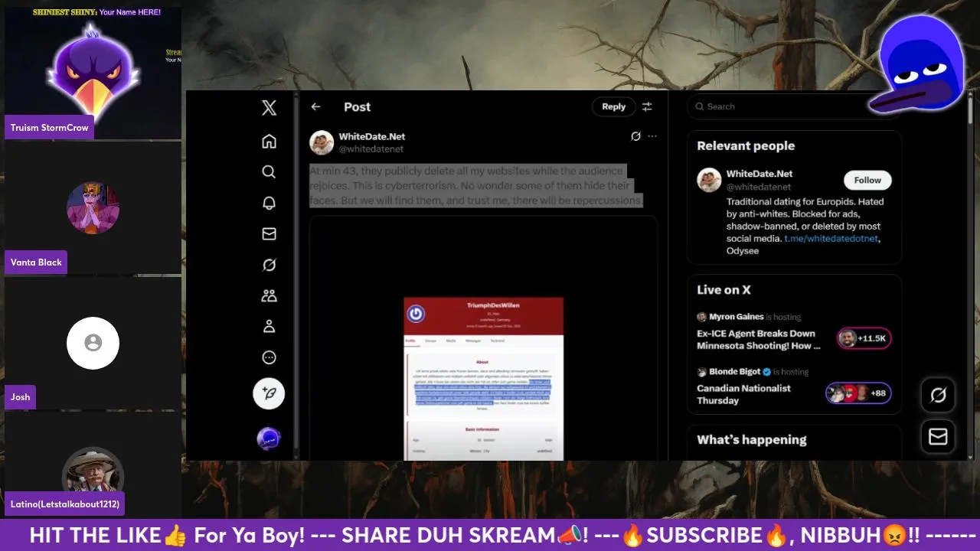Open the More circle-dots sidebar icon

[x=269, y=357]
